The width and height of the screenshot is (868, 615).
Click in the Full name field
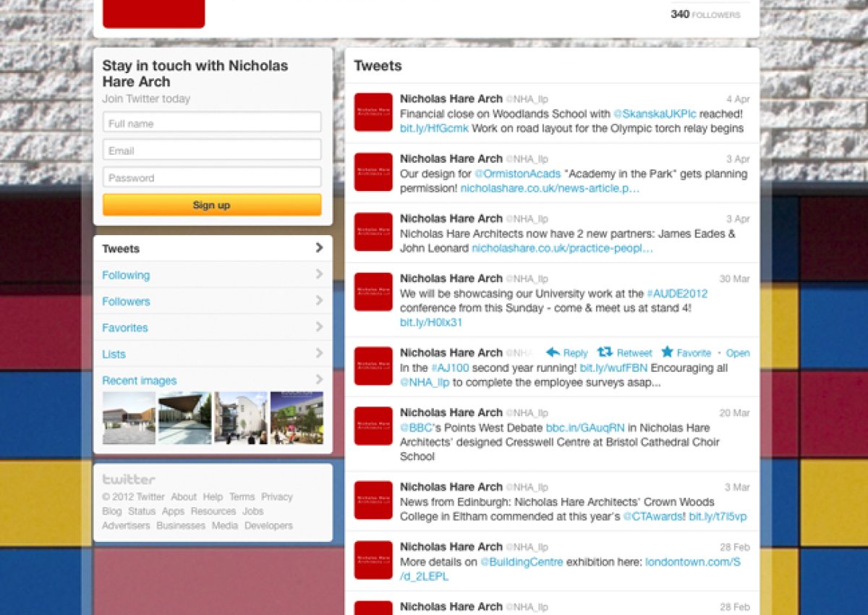(x=212, y=123)
